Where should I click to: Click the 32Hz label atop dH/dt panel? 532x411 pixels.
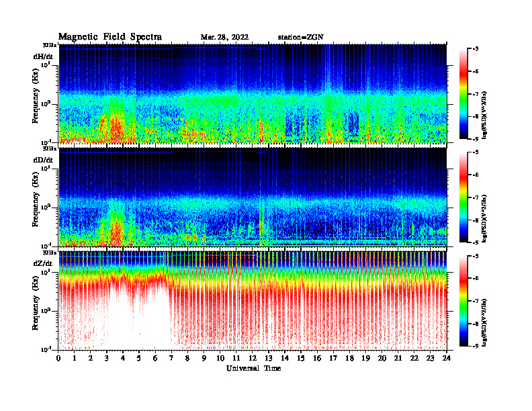(50, 44)
